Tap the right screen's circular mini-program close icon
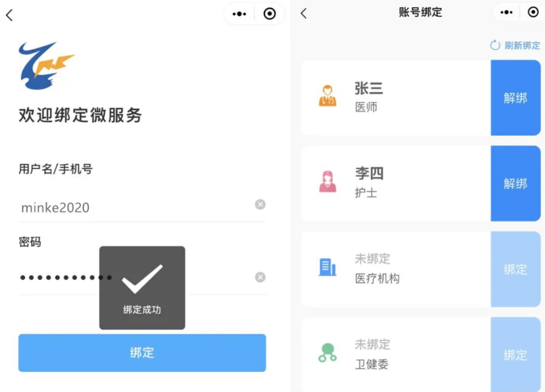 click(x=533, y=12)
